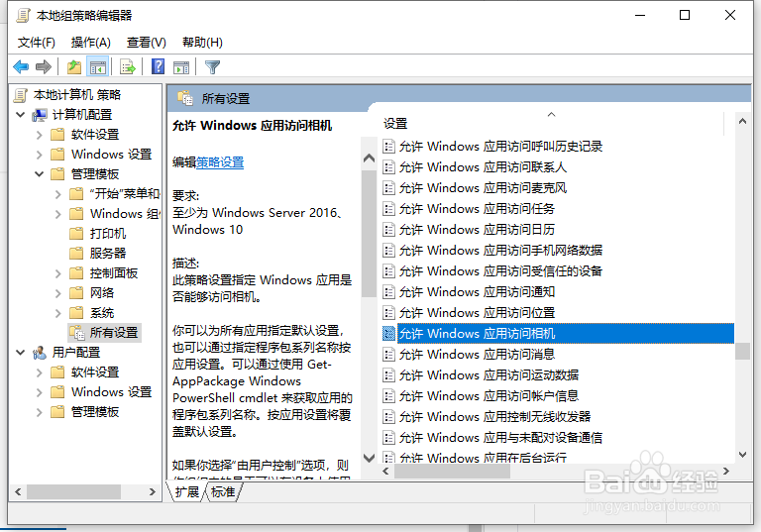This screenshot has width=761, height=532.
Task: Toggle the Show/Hide console tree icon
Action: (97, 67)
